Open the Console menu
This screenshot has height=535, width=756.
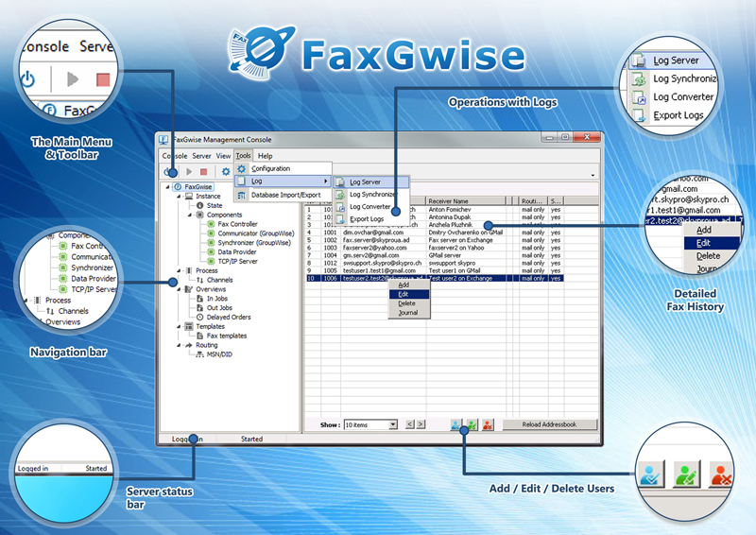point(175,156)
